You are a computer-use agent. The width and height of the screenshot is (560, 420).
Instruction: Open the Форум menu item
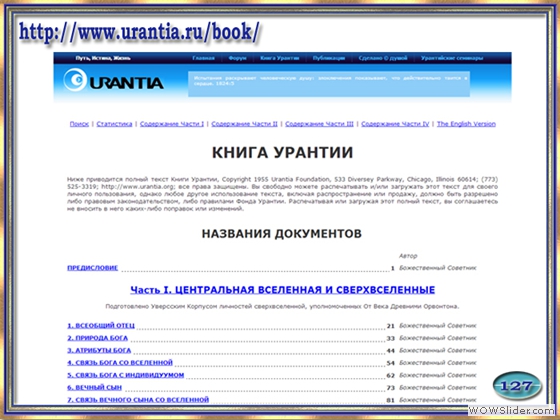coord(237,58)
